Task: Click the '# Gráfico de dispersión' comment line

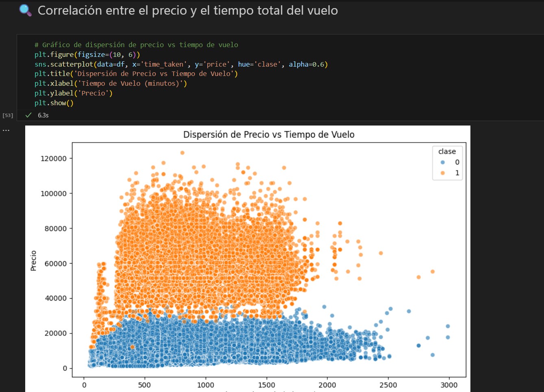Action: (x=136, y=45)
